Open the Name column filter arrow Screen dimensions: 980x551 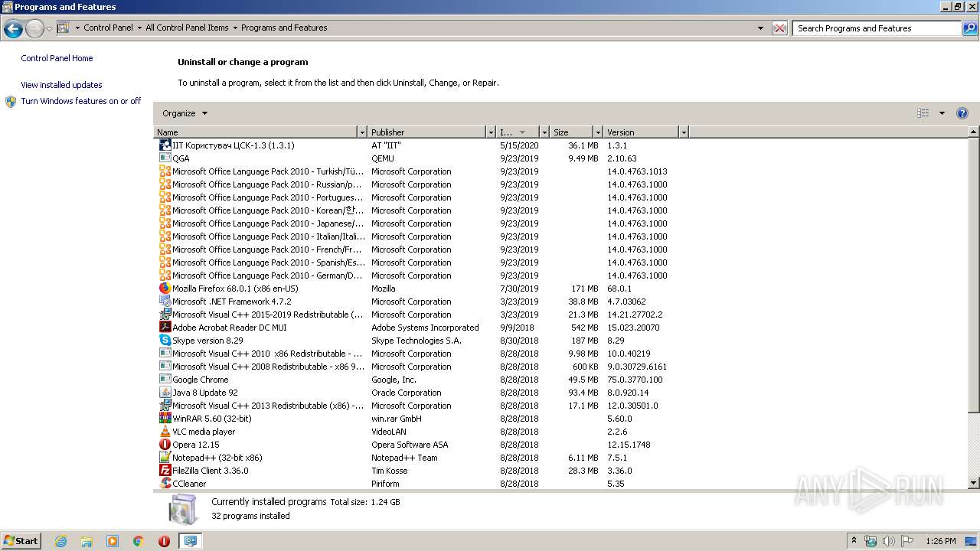tap(363, 132)
